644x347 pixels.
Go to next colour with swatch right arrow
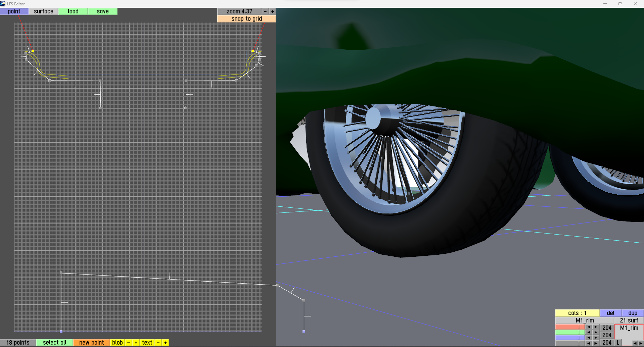tap(641, 343)
